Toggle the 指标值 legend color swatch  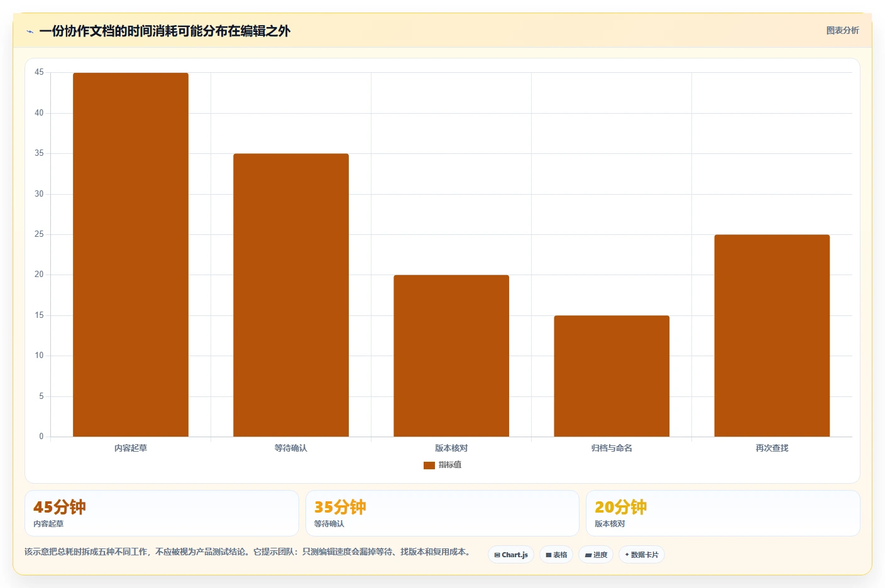point(429,465)
